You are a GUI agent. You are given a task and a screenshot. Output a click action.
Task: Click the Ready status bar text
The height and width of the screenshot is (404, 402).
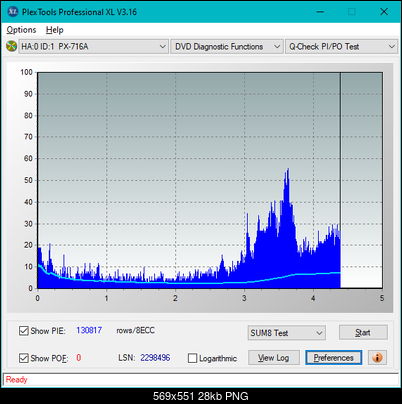coord(16,380)
